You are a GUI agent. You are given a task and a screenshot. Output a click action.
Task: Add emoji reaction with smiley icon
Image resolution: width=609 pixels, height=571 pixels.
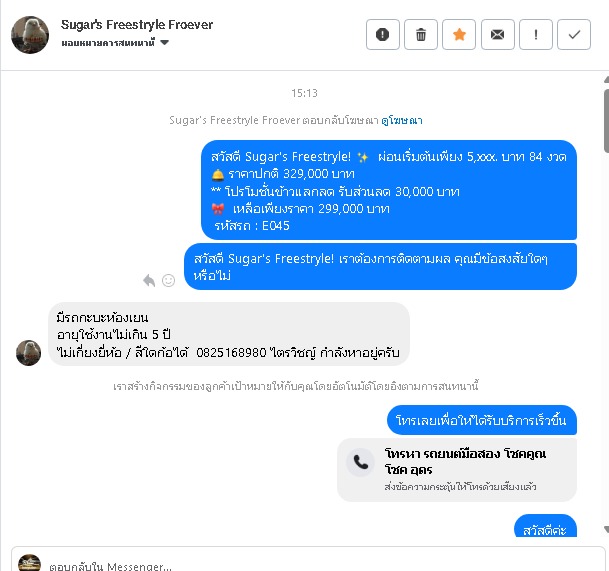[x=168, y=280]
